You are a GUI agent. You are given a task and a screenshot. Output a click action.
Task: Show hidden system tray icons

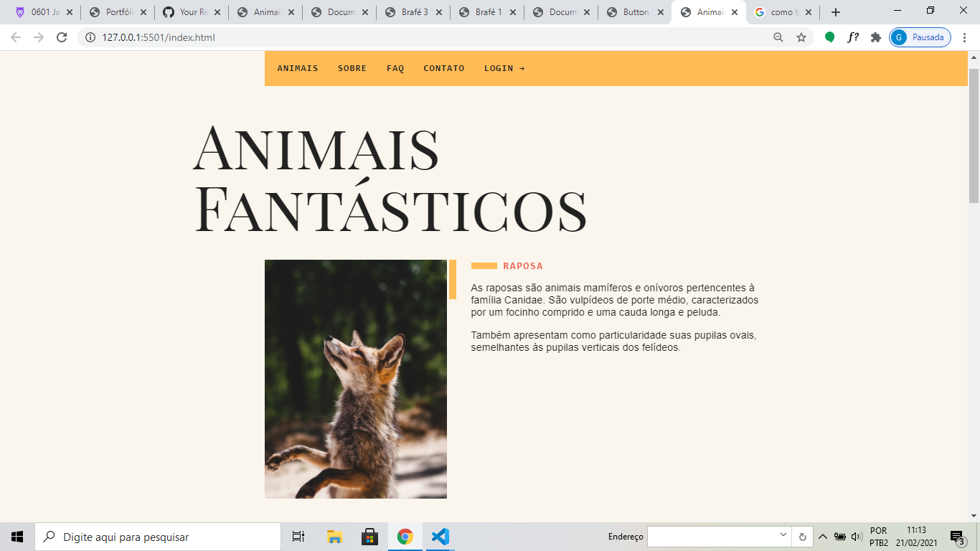coord(823,537)
